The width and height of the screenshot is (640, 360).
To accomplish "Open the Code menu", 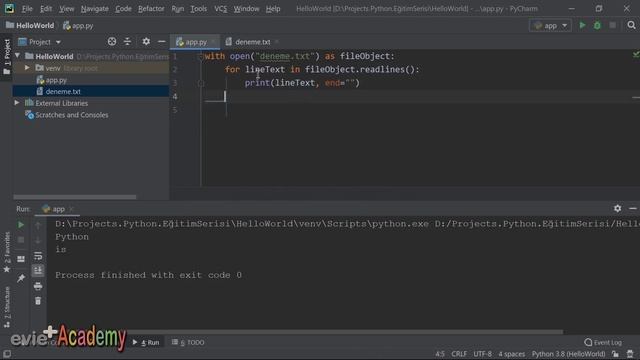I will (123, 9).
